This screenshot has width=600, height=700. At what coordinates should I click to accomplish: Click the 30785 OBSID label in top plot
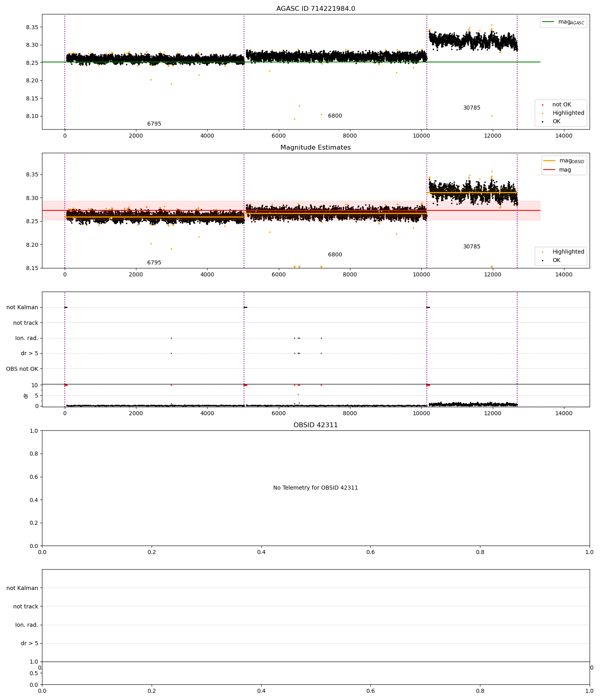click(472, 108)
